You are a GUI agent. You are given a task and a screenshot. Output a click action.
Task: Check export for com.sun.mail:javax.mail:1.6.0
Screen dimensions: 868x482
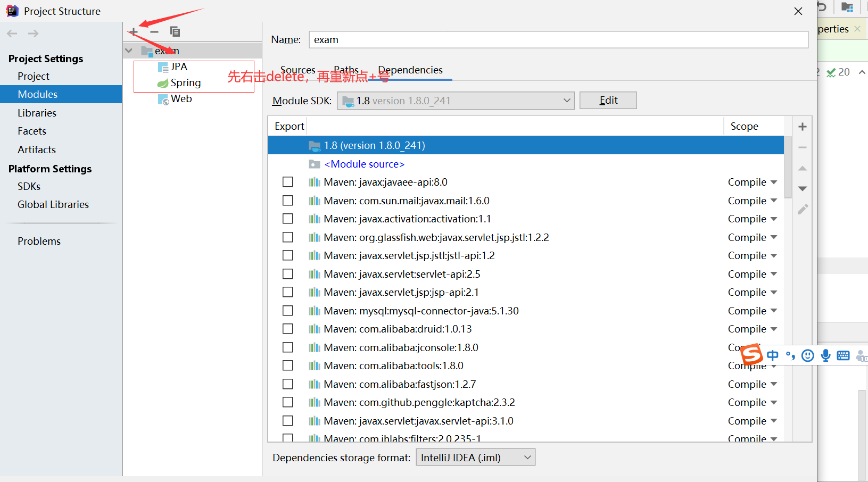coord(288,201)
